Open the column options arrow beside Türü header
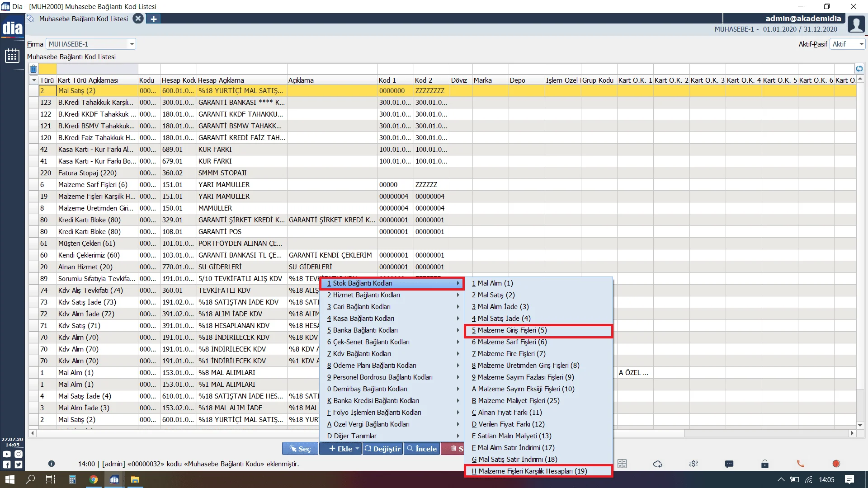 click(33, 80)
